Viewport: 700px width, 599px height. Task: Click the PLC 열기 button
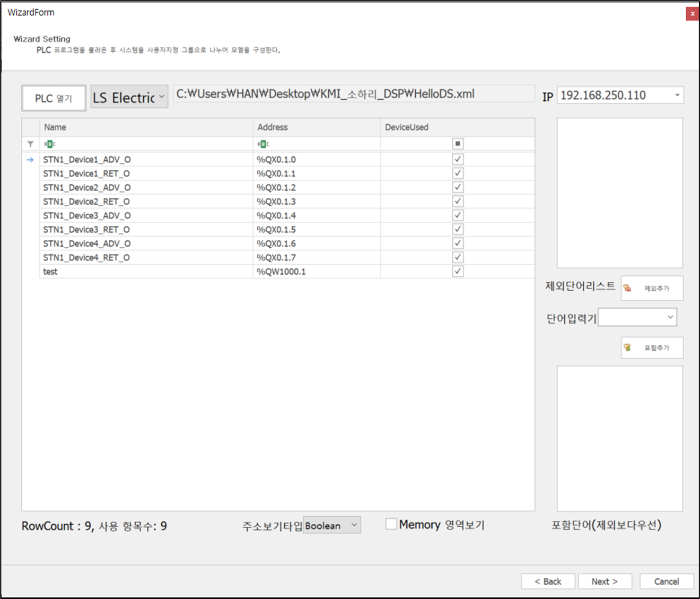[54, 98]
